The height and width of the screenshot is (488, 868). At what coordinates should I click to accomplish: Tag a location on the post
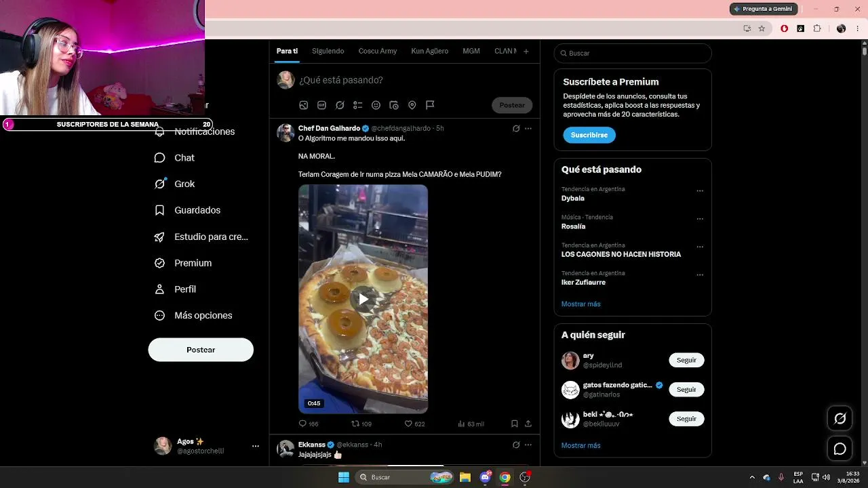tap(412, 105)
